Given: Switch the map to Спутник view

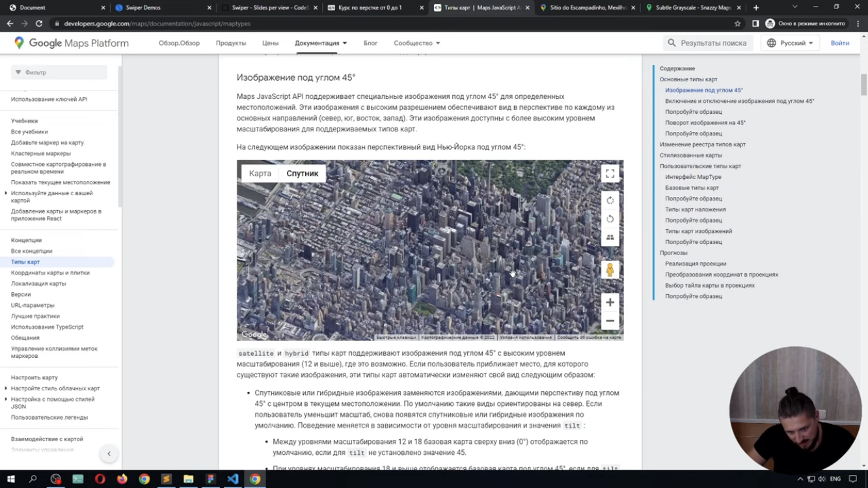Looking at the screenshot, I should coord(303,174).
